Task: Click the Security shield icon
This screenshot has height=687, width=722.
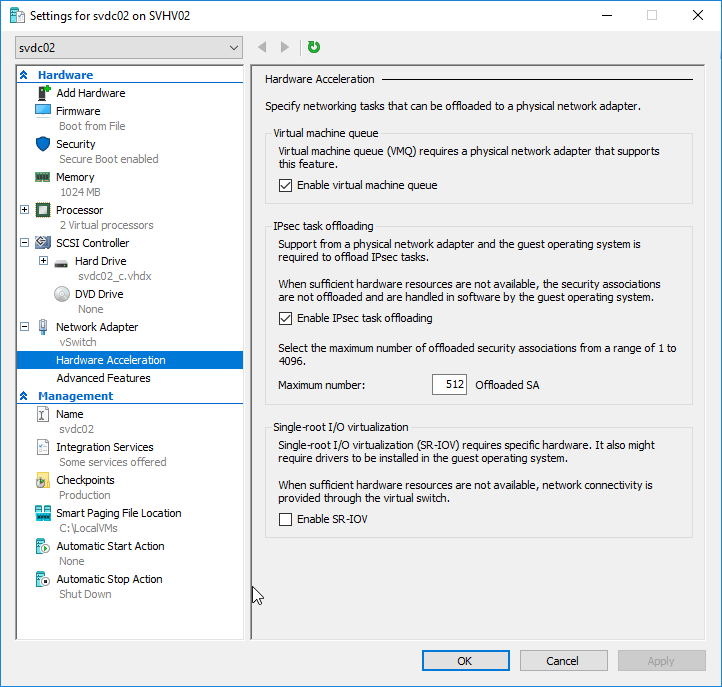Action: [43, 144]
